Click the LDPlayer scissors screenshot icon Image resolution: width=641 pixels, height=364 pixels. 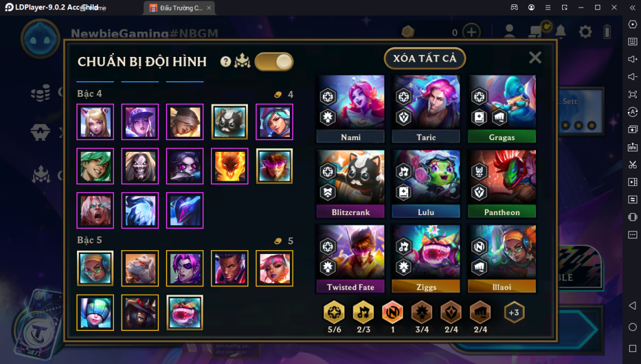pos(632,164)
